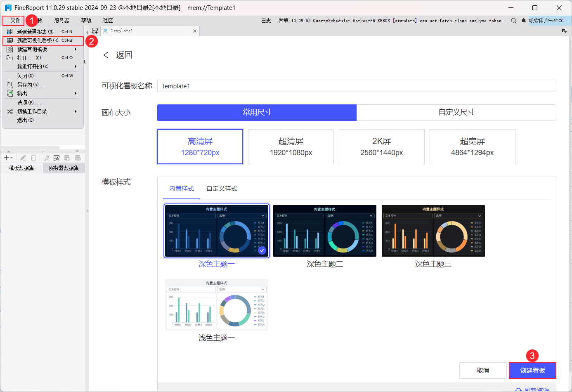
Task: Click the shuffle icon beside 切换工作目录
Action: click(x=10, y=111)
